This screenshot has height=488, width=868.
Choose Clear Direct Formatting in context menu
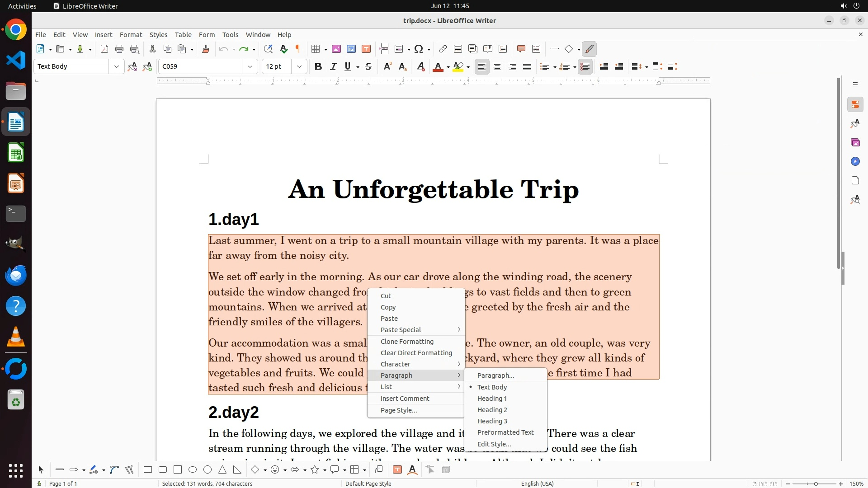pos(416,353)
